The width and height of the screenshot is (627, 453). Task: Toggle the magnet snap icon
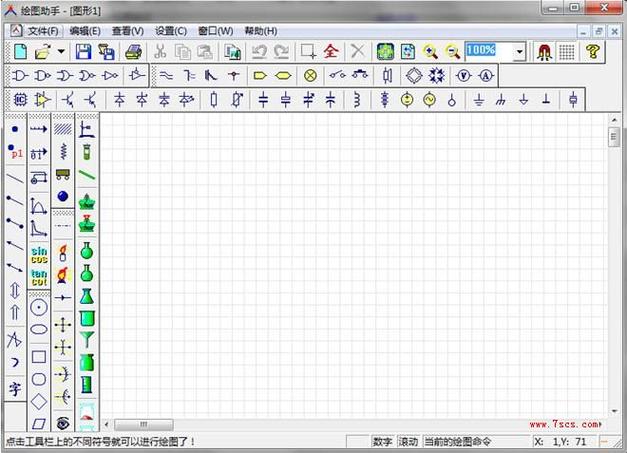pos(544,52)
